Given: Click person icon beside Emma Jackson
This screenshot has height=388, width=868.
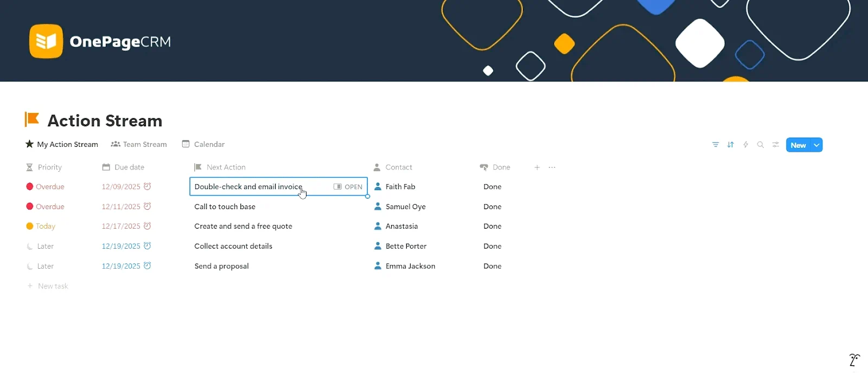Looking at the screenshot, I should coord(378,266).
